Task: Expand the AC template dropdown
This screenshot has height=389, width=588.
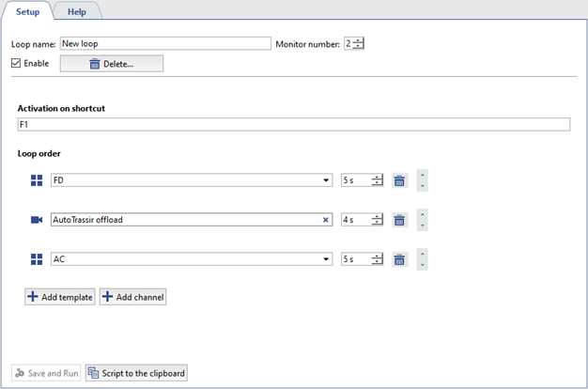Action: point(326,259)
